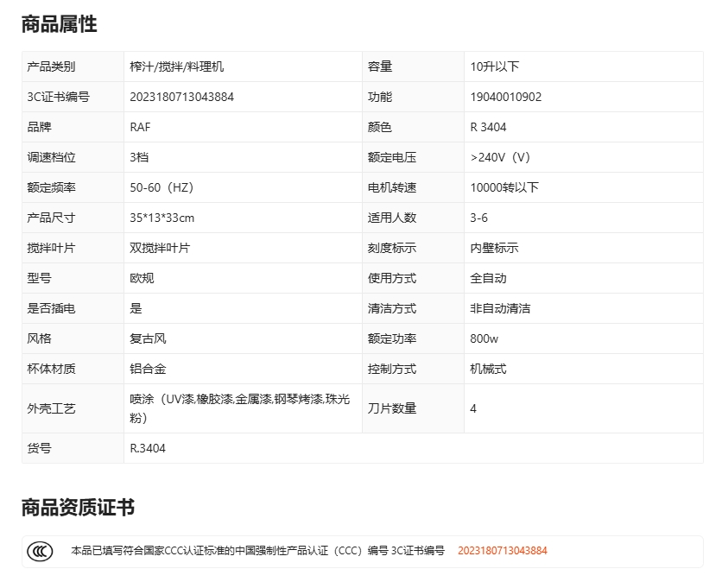Click the 35*13*33cm value
Image resolution: width=722 pixels, height=588 pixels.
(x=162, y=218)
